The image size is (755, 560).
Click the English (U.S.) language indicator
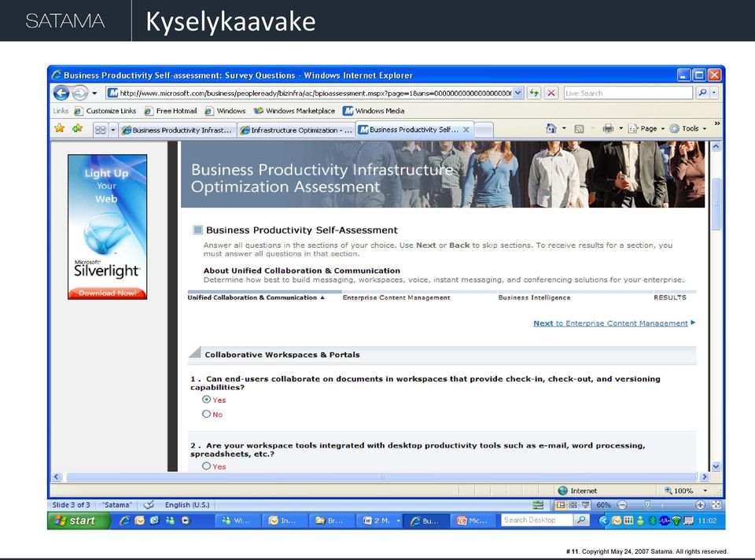coord(187,505)
